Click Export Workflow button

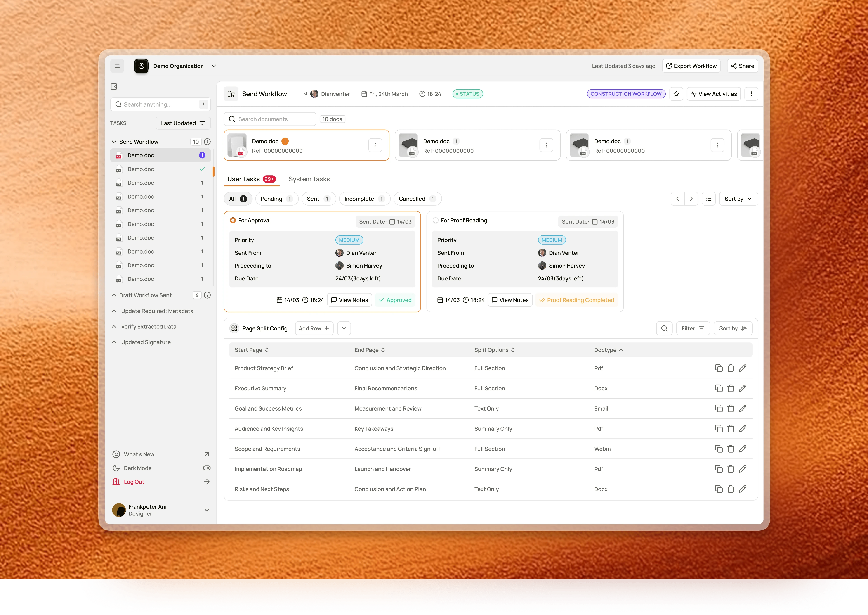(x=691, y=66)
